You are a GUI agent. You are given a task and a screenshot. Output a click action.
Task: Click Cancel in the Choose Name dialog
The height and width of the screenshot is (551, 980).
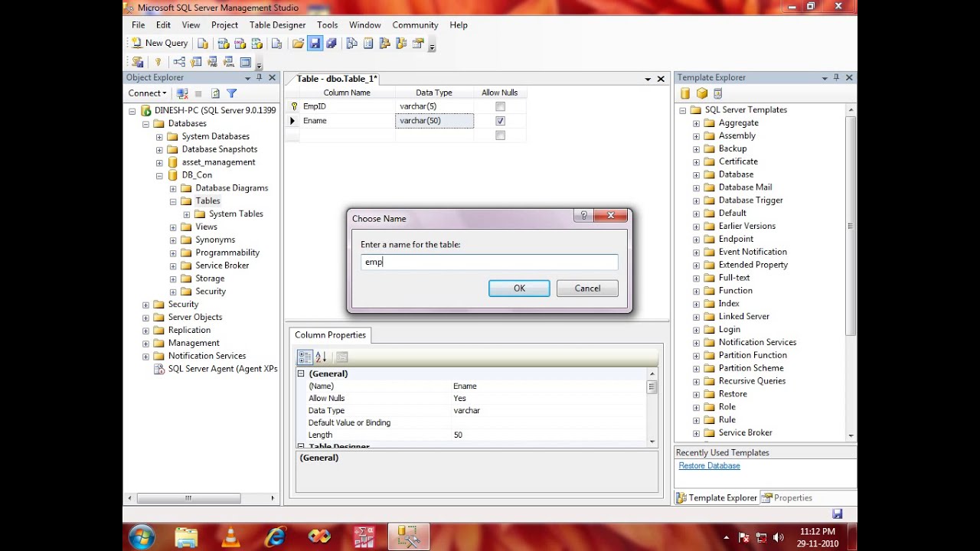coord(587,289)
